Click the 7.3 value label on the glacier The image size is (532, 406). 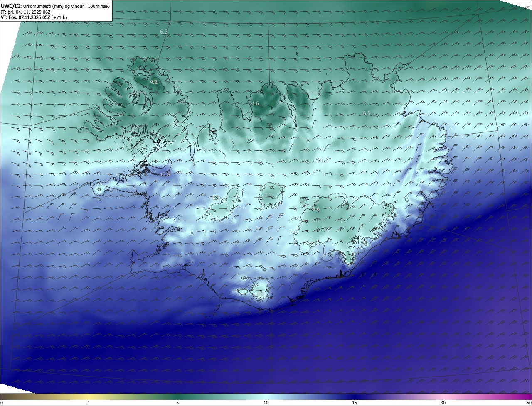point(268,195)
